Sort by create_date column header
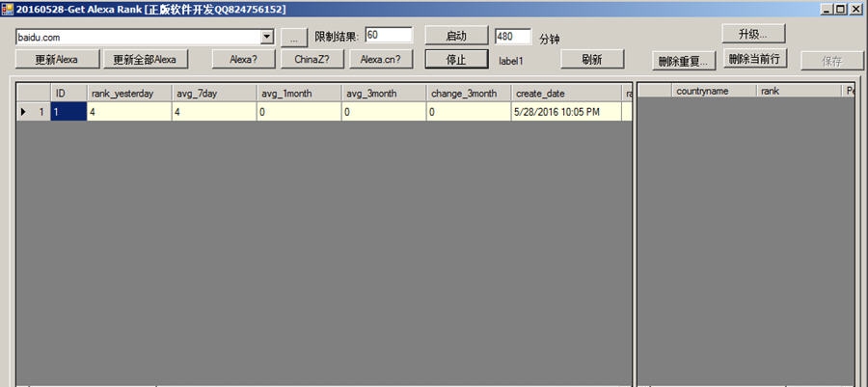The height and width of the screenshot is (387, 868). (x=566, y=94)
